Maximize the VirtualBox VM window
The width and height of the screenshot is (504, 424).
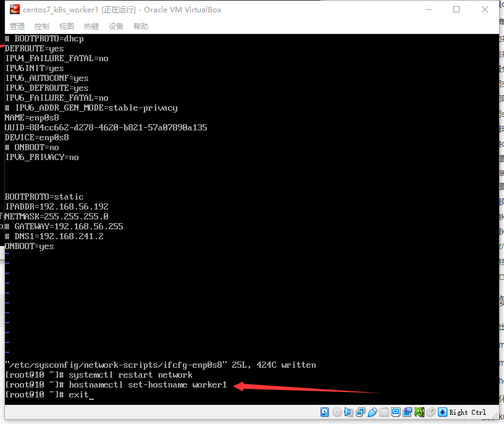tap(456, 9)
